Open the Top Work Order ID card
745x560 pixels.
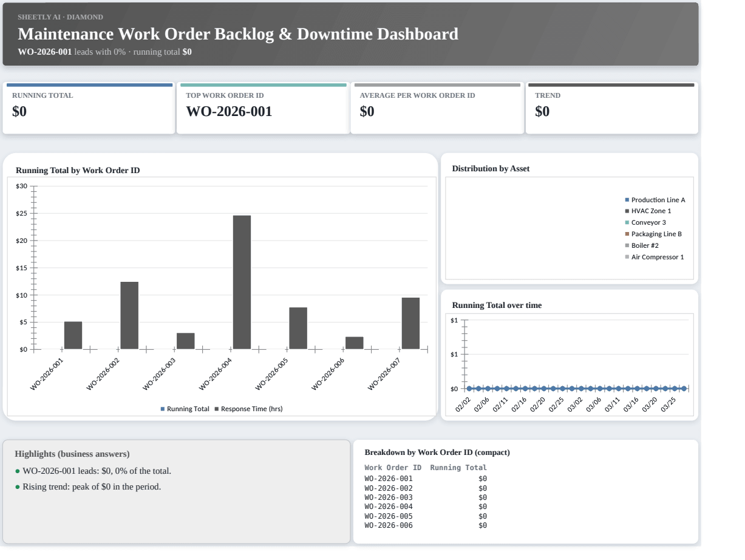tap(263, 108)
